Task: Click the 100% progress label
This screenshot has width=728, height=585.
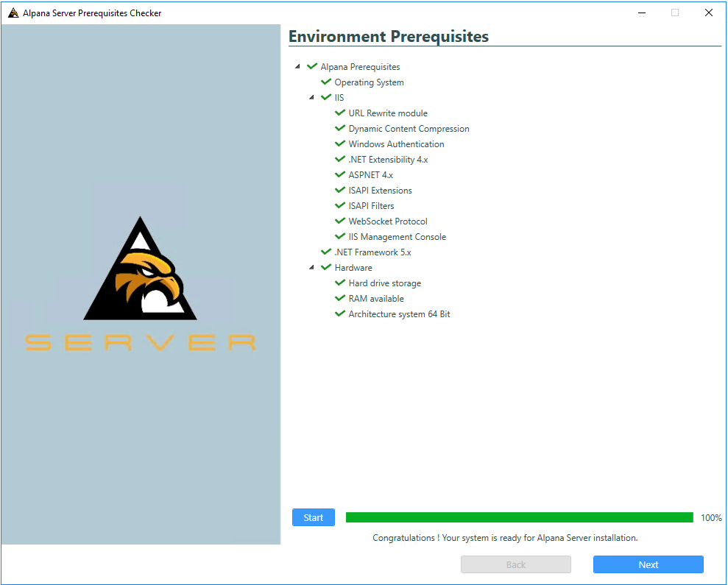Action: (711, 518)
